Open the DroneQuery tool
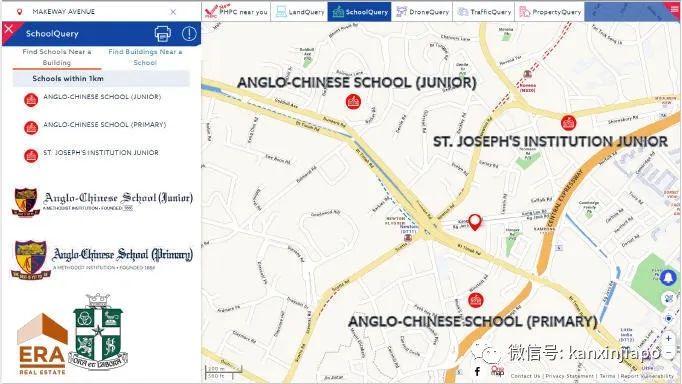Screen dimensions: 682x384 [422, 12]
